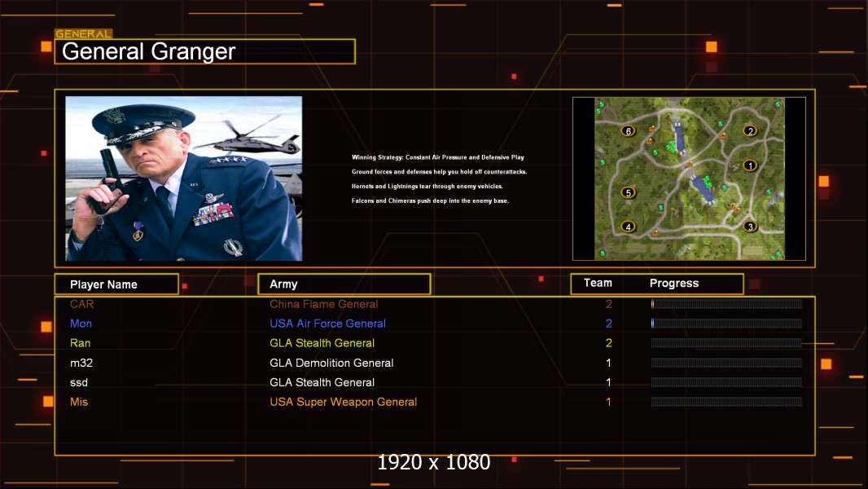Select player name Ran
The height and width of the screenshot is (489, 868).
[81, 343]
